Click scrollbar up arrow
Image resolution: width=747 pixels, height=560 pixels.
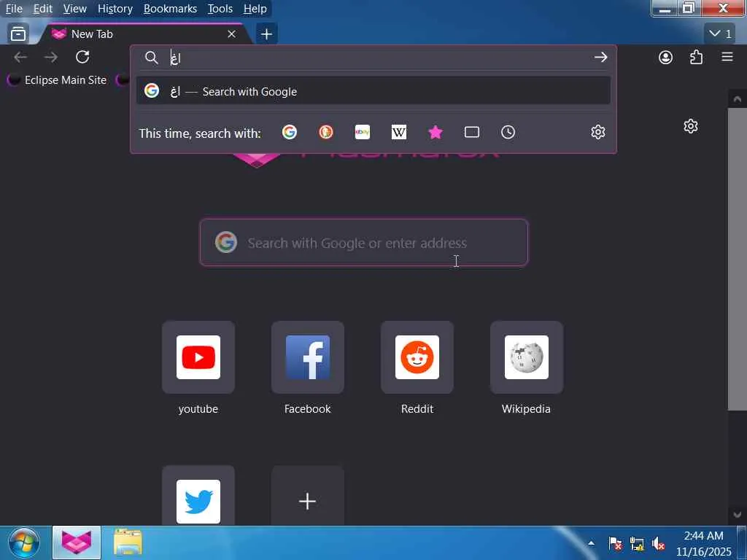point(737,99)
